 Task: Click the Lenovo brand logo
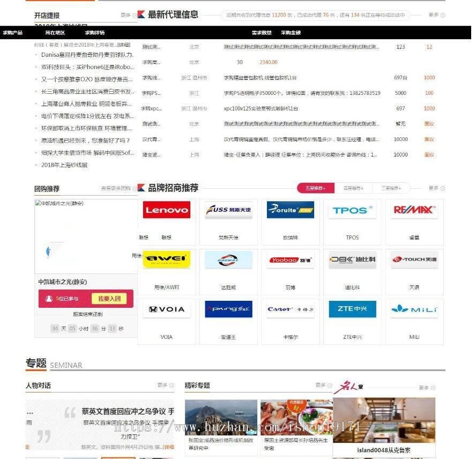(x=166, y=210)
